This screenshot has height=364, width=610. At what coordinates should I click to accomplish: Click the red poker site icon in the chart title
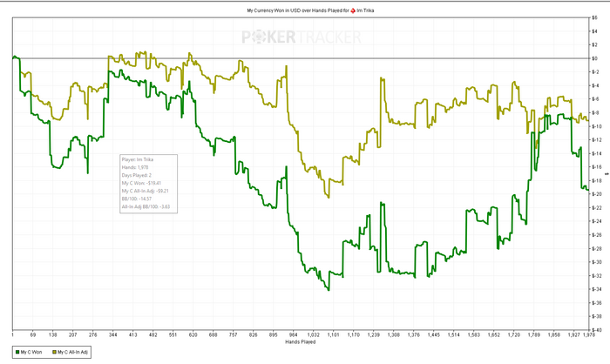[x=353, y=10]
